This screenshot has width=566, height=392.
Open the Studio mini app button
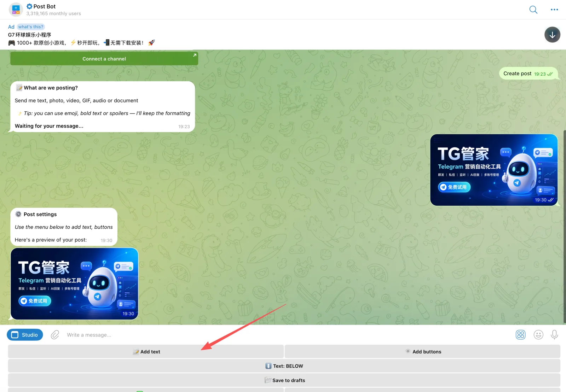click(x=25, y=335)
